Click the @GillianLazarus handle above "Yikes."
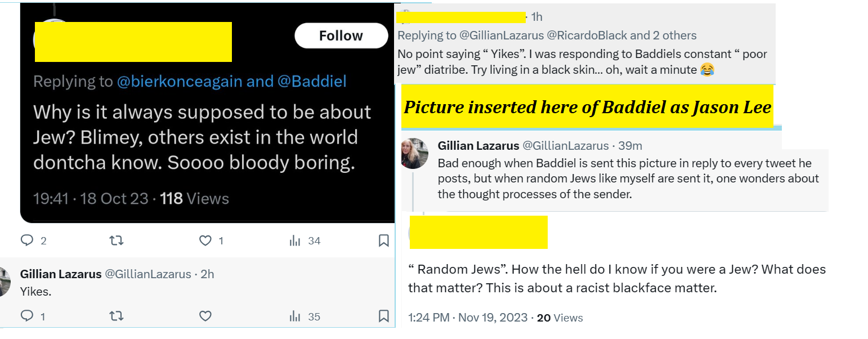This screenshot has height=339, width=868. [148, 274]
